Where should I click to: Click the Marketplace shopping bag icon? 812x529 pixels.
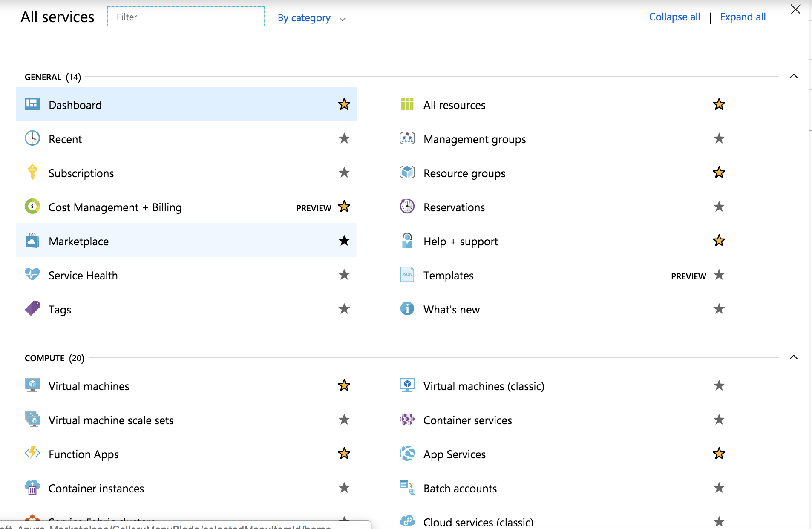(x=32, y=241)
